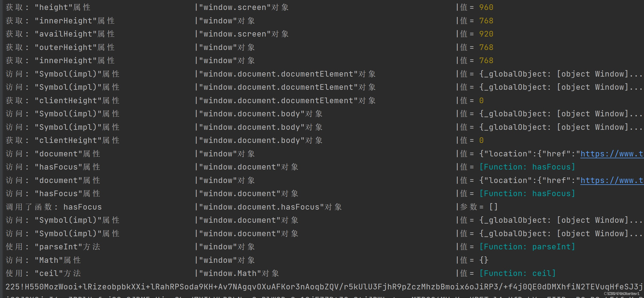644x298 pixels.
Task: Select the [Function: ceil] value
Action: point(518,273)
